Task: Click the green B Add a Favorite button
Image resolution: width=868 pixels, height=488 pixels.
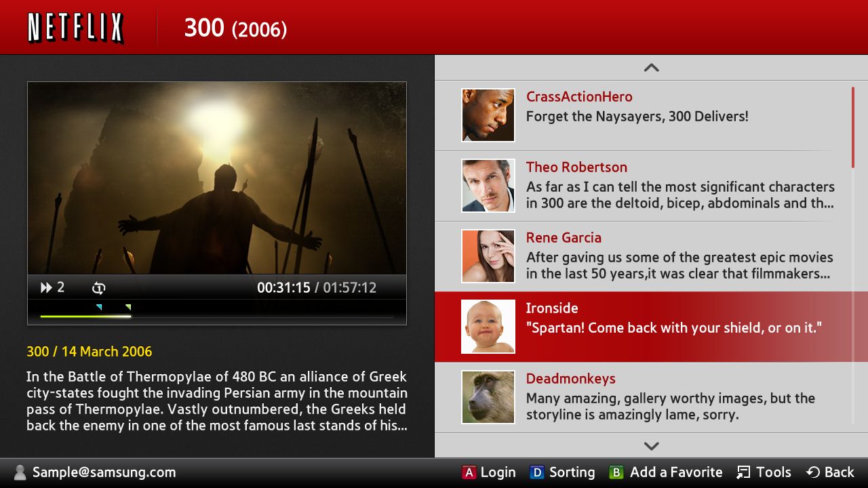Action: pyautogui.click(x=666, y=472)
